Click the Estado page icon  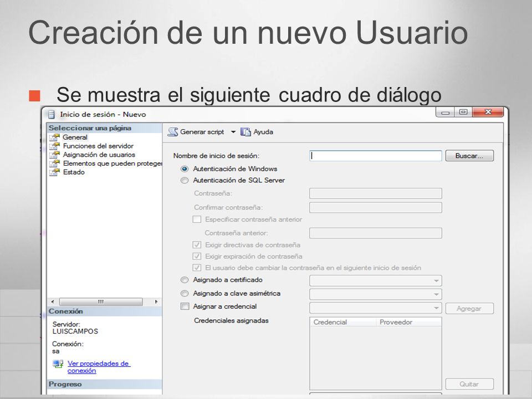(x=54, y=172)
